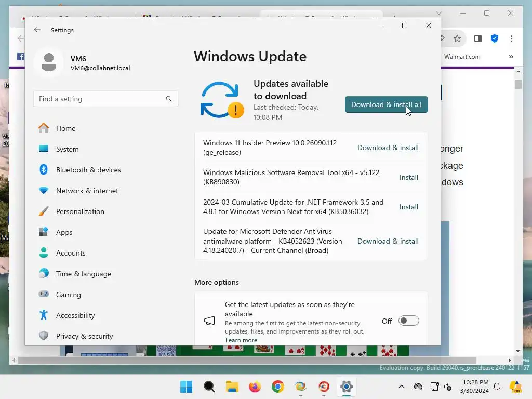Open Chrome tab search dropdown arrow
The height and width of the screenshot is (399, 532).
pos(438,13)
